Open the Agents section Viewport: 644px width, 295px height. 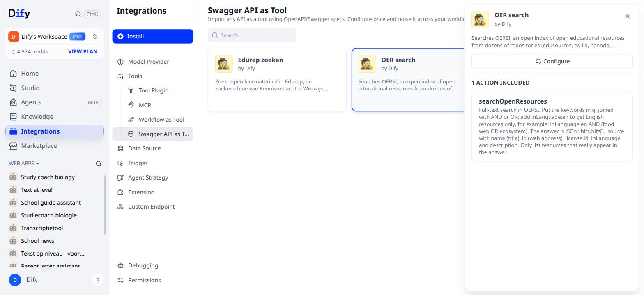[55, 102]
